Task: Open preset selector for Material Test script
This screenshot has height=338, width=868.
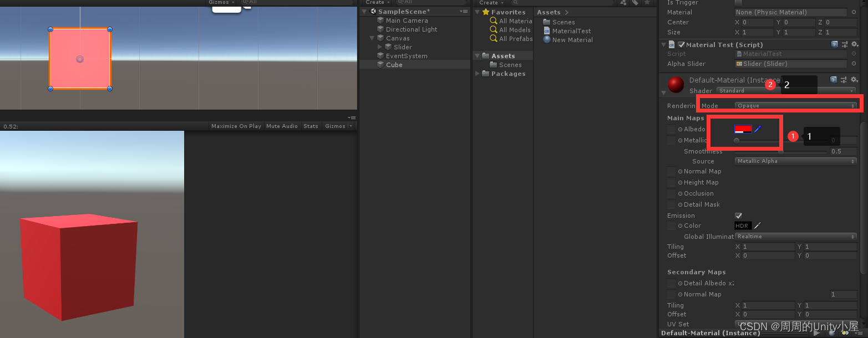Action: [x=844, y=44]
